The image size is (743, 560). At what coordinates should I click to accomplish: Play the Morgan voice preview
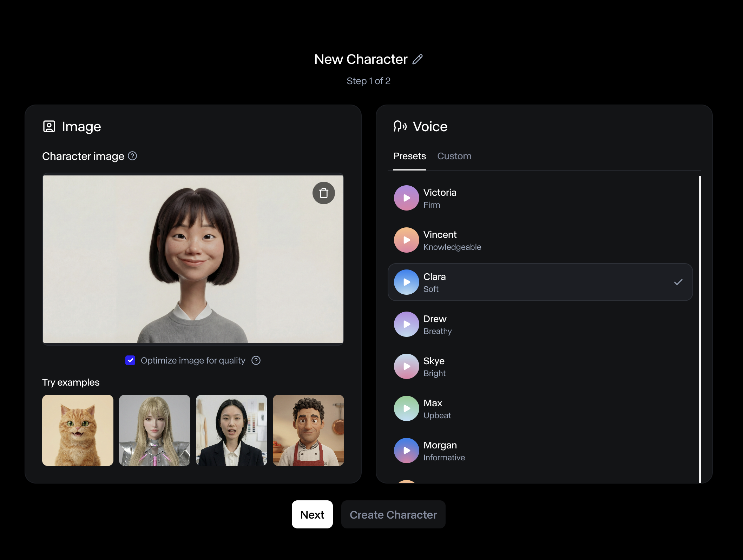pyautogui.click(x=406, y=451)
